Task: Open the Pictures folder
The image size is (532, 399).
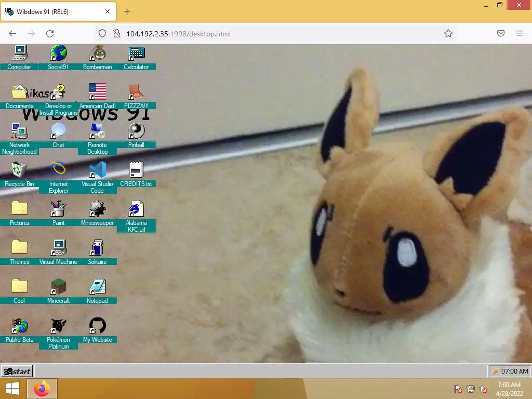Action: coord(19,214)
